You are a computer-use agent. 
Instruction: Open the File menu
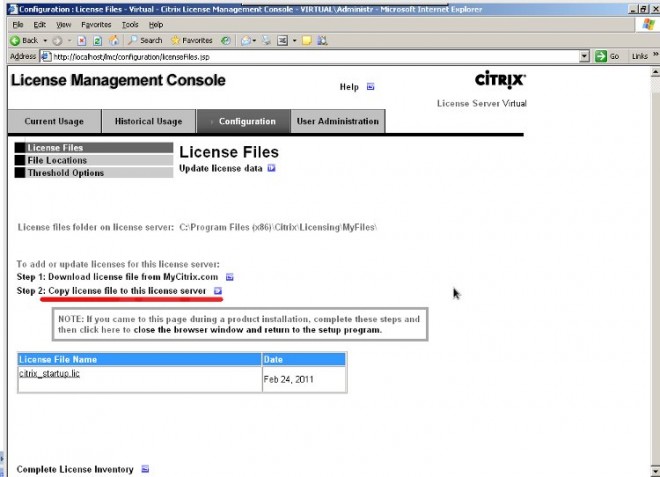click(18, 25)
